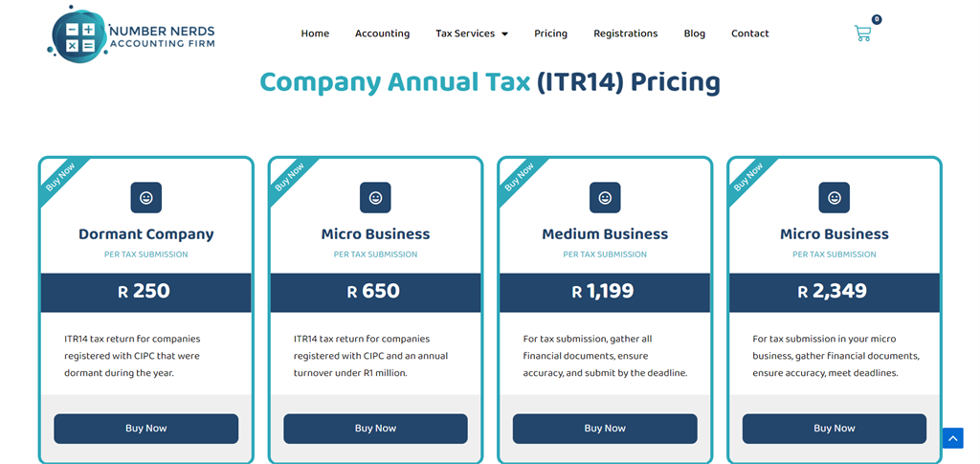
Task: Buy the Dormant Company R 250 plan
Action: pos(146,429)
